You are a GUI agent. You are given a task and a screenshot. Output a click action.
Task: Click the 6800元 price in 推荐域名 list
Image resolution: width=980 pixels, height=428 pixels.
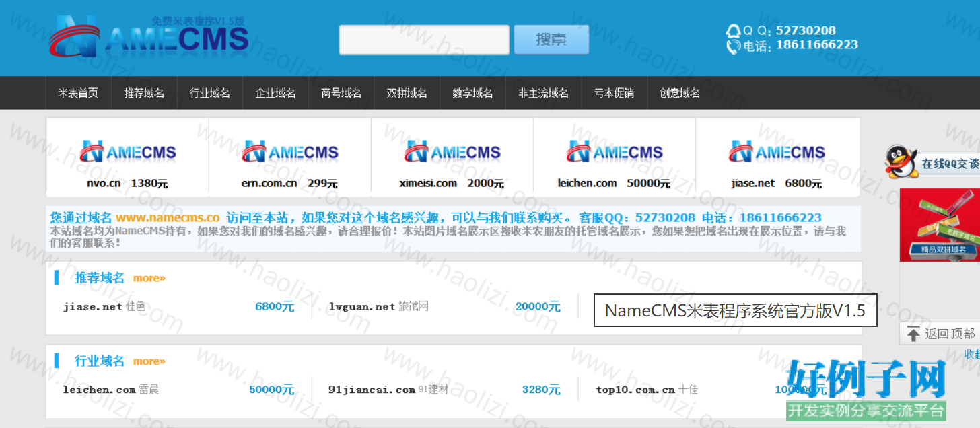coord(275,306)
